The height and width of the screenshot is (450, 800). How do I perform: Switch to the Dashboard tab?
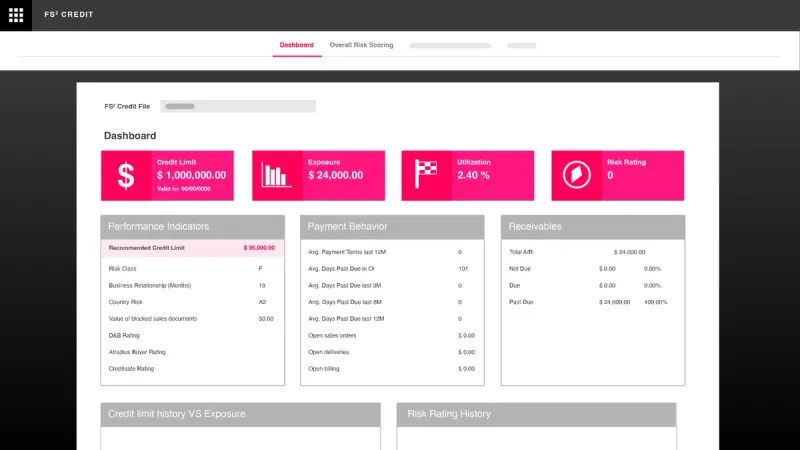click(296, 45)
